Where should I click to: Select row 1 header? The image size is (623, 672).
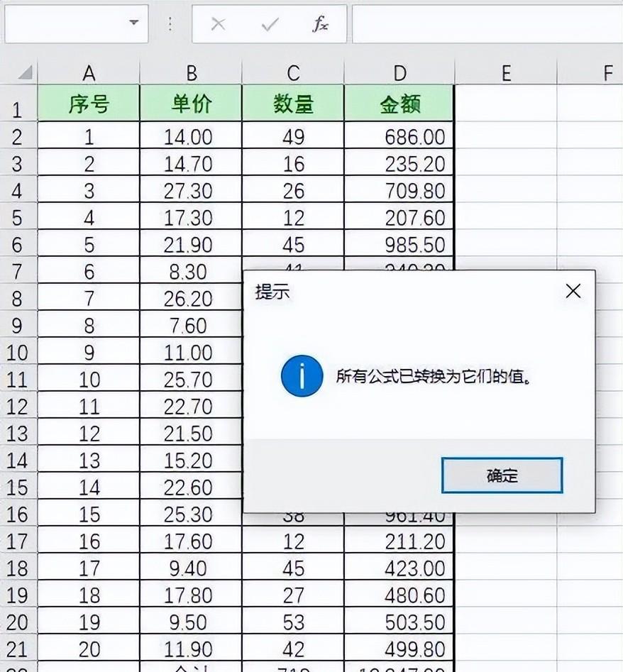(17, 104)
